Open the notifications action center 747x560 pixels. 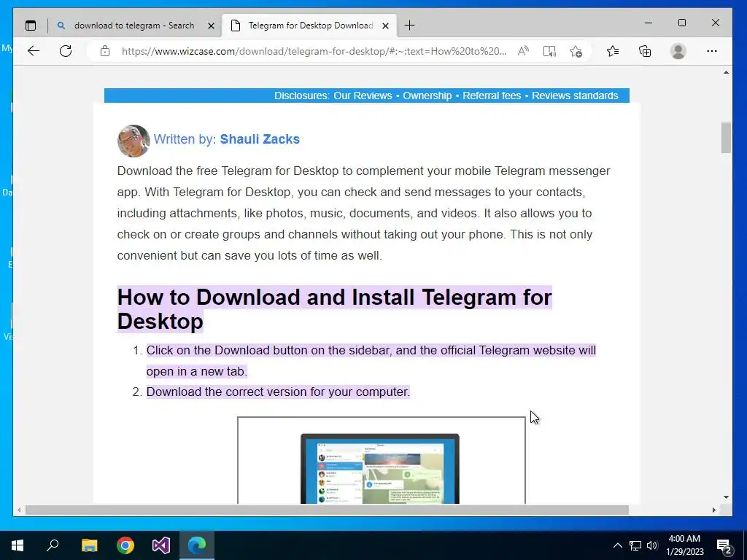click(x=724, y=546)
